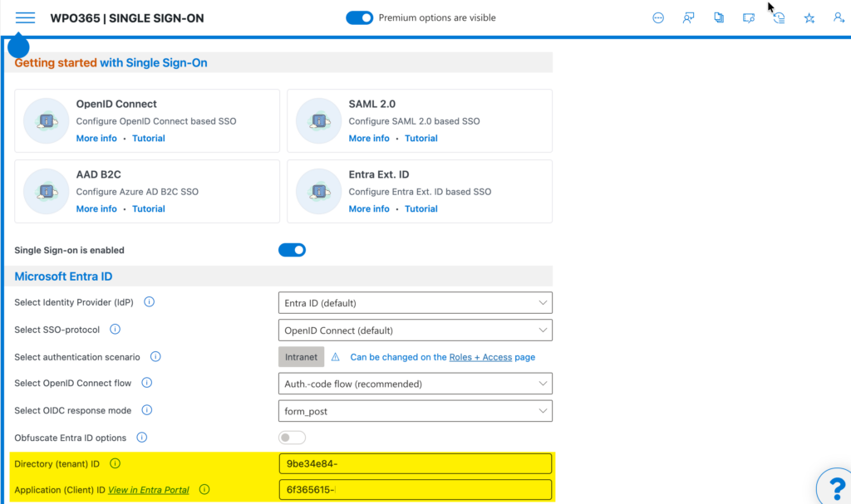Select the Intranet authentication scenario
Viewport: 851px width, 504px height.
[301, 356]
